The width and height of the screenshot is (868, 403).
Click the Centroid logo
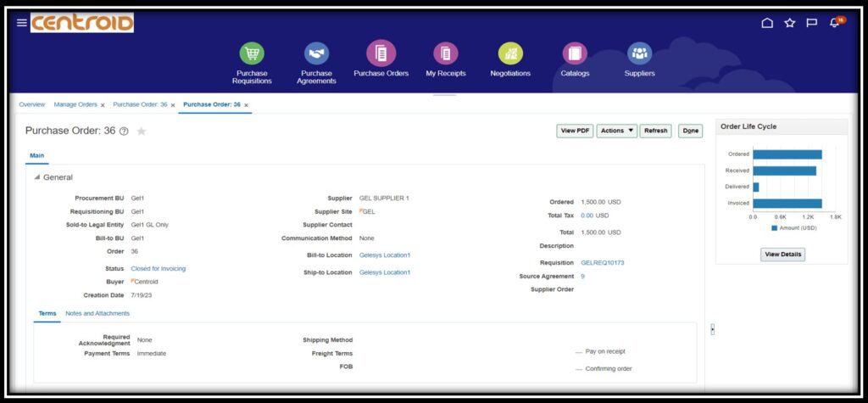82,23
